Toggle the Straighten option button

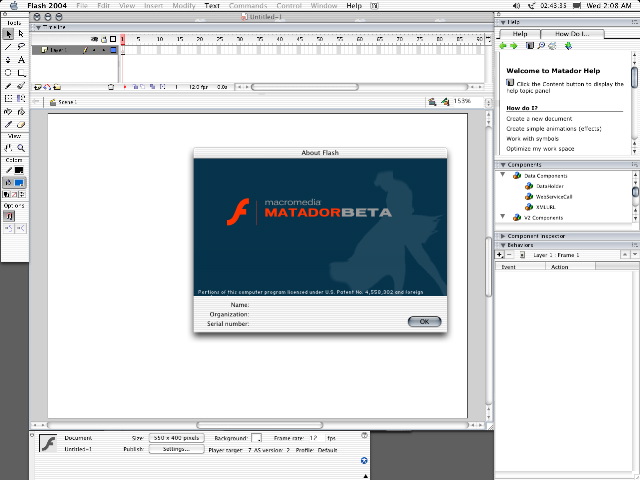click(21, 228)
